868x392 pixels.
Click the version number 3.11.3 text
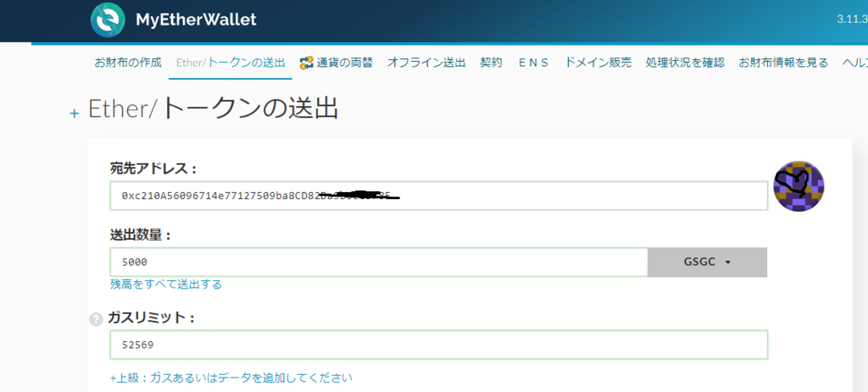pos(852,19)
